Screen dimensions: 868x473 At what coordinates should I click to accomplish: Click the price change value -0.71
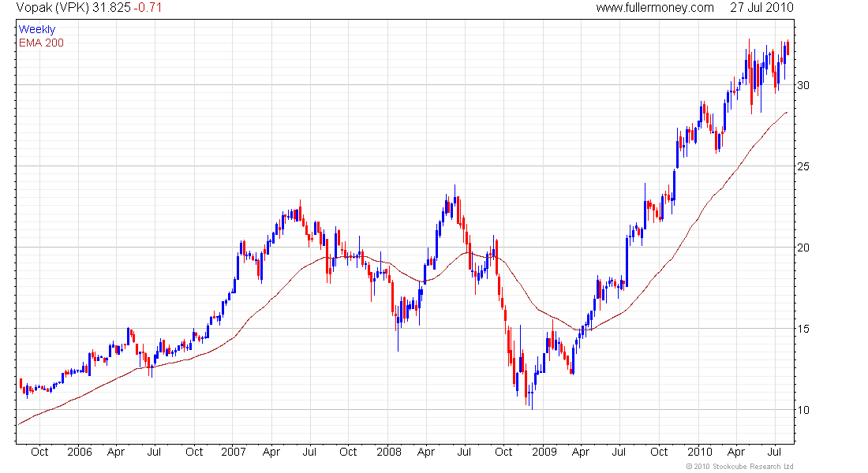pyautogui.click(x=148, y=8)
